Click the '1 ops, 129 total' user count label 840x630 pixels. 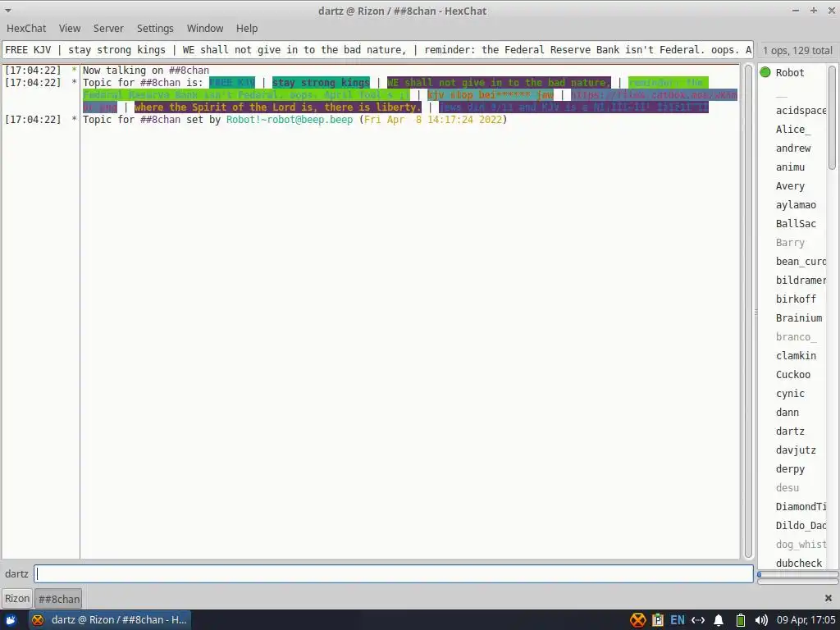point(797,50)
